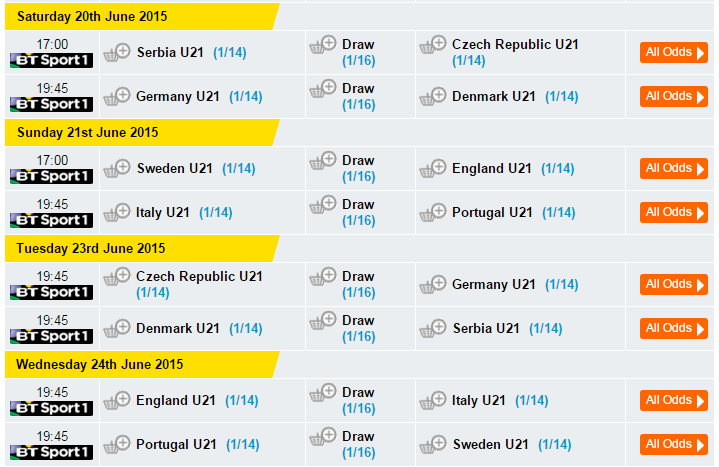Open BT Sport 1 logo for Serbia match

point(51,60)
